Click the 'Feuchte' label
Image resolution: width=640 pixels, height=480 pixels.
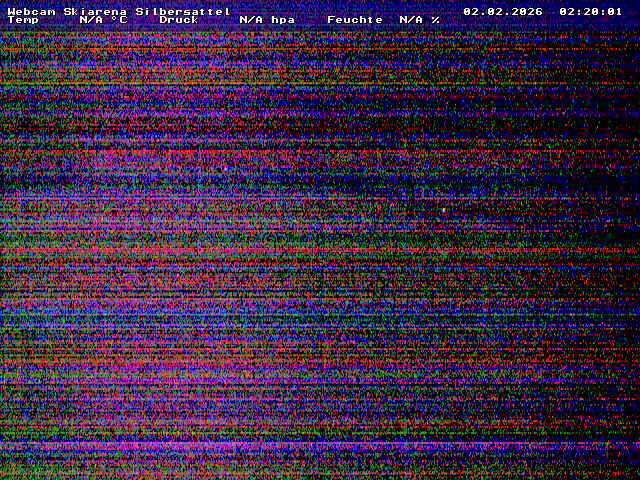[x=355, y=20]
